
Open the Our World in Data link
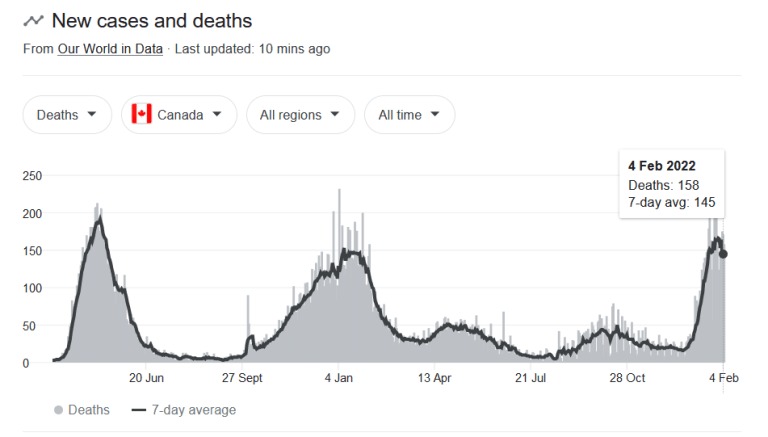click(110, 49)
